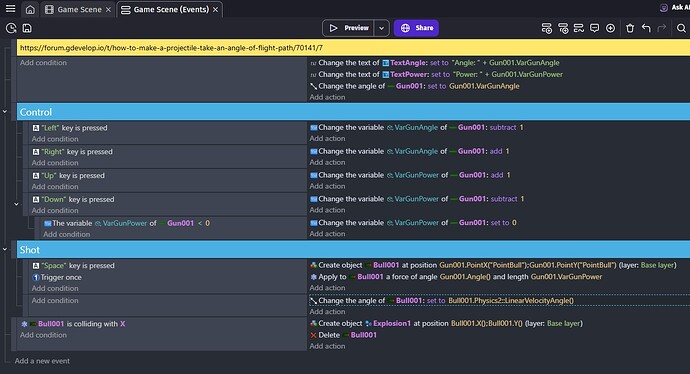Add a sub-event via the toolbar
This screenshot has width=690, height=374.
click(563, 28)
